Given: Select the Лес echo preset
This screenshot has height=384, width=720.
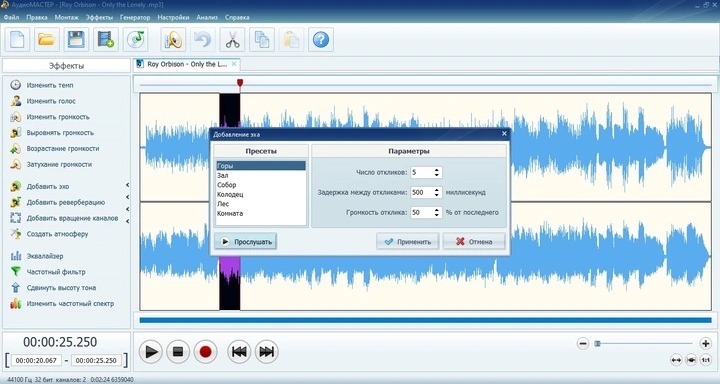Looking at the screenshot, I should point(260,204).
